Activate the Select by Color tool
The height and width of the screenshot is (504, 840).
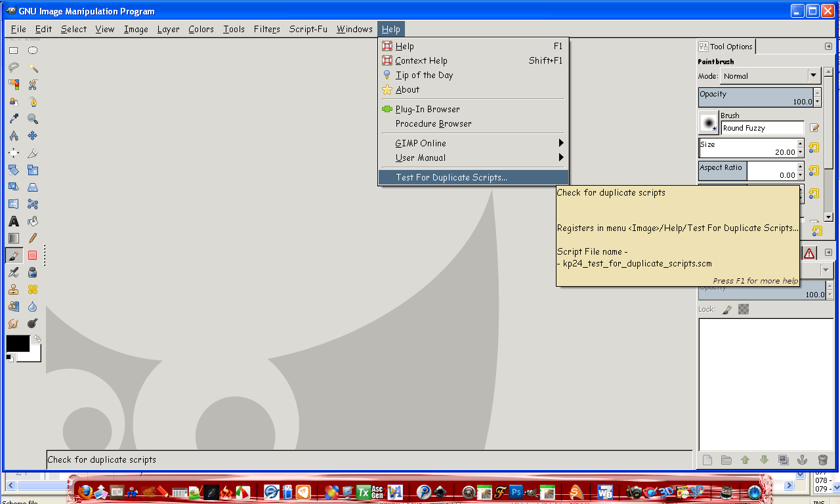tap(13, 85)
